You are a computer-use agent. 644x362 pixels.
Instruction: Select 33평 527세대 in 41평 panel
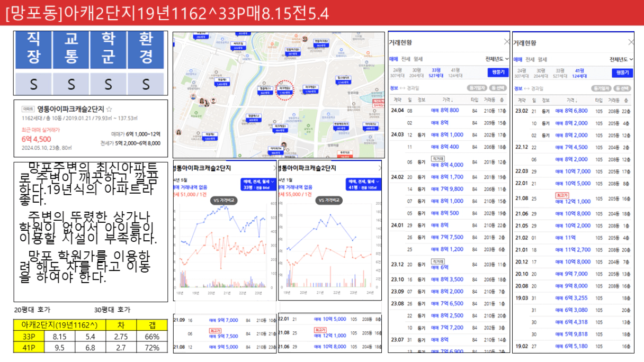click(561, 73)
